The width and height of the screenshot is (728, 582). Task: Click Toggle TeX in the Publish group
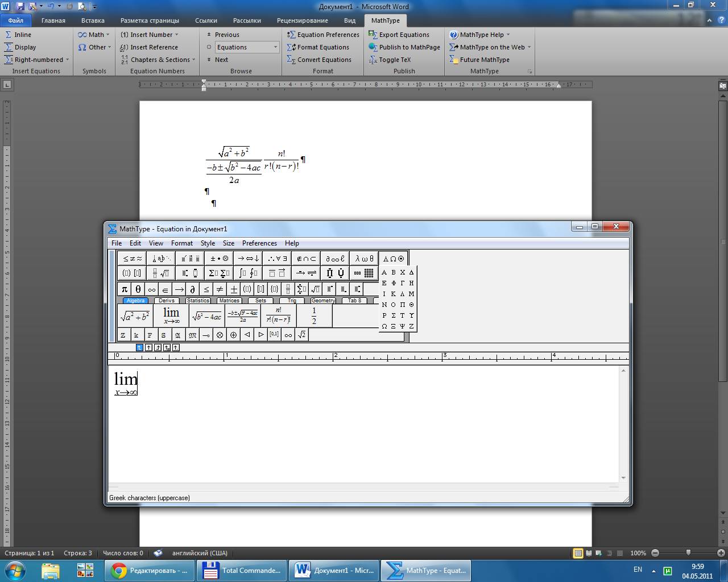click(x=390, y=60)
